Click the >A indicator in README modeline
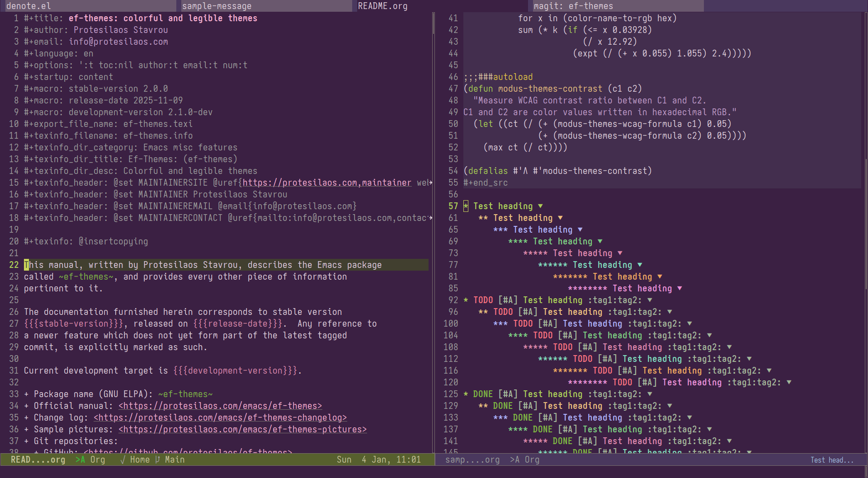Image resolution: width=868 pixels, height=478 pixels. tap(80, 459)
